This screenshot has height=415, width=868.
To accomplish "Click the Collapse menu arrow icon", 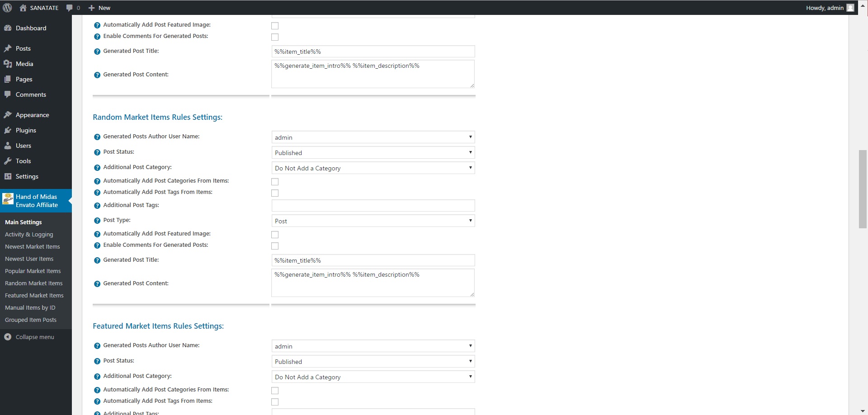I will tap(8, 337).
